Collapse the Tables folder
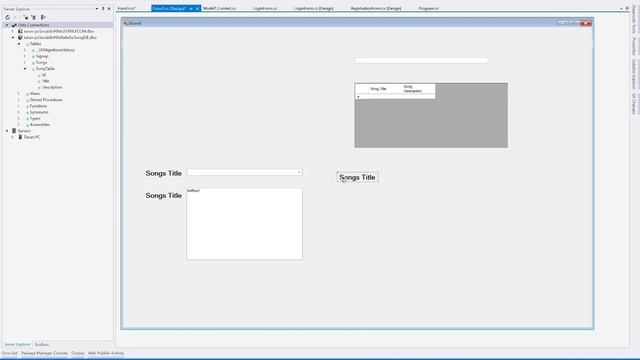Viewport: 640px width, 360px height. coord(19,44)
